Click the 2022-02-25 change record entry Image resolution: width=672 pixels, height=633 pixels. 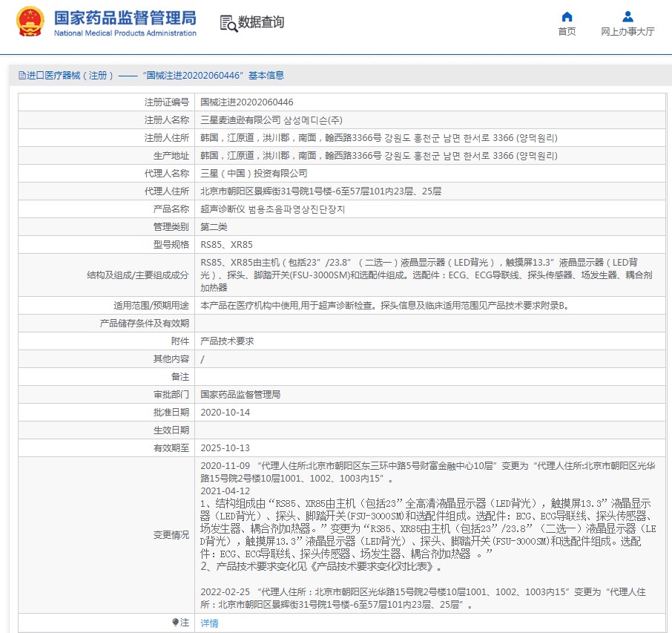pyautogui.click(x=423, y=598)
